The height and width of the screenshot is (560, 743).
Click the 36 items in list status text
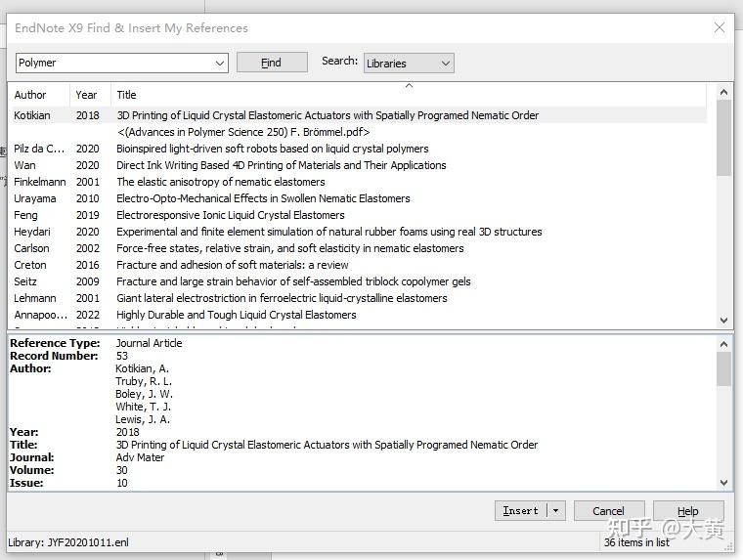[x=636, y=542]
